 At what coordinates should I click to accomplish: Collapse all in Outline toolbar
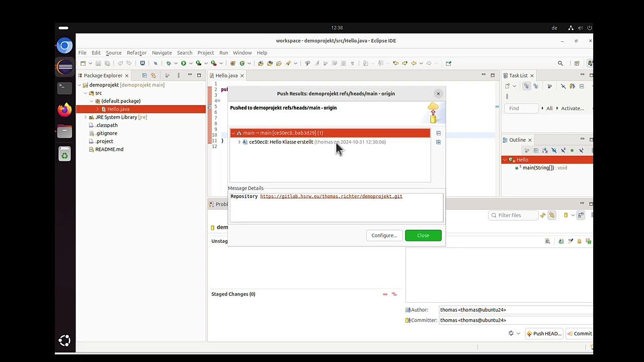tap(536, 150)
